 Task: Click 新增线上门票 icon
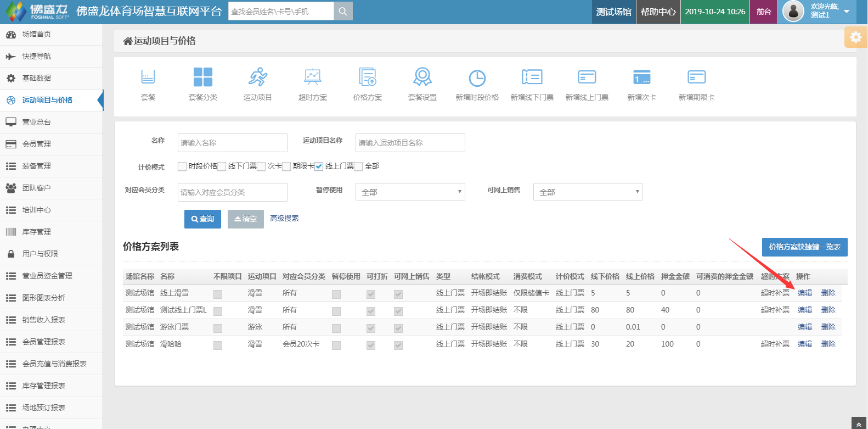coord(587,77)
